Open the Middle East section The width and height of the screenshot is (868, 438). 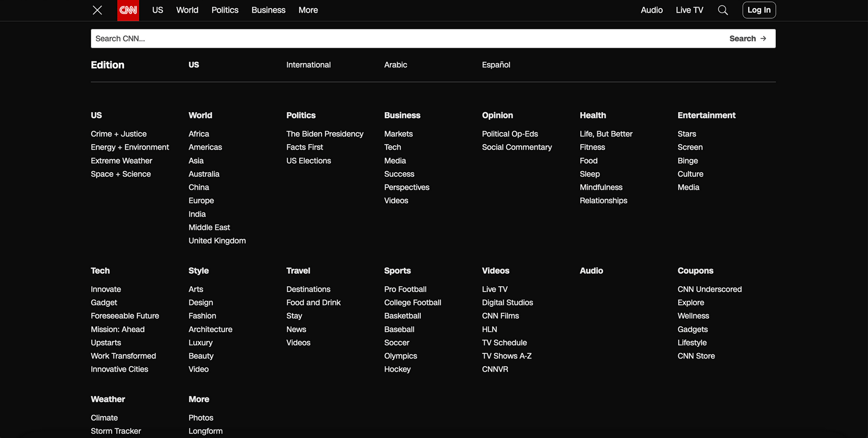click(x=209, y=227)
